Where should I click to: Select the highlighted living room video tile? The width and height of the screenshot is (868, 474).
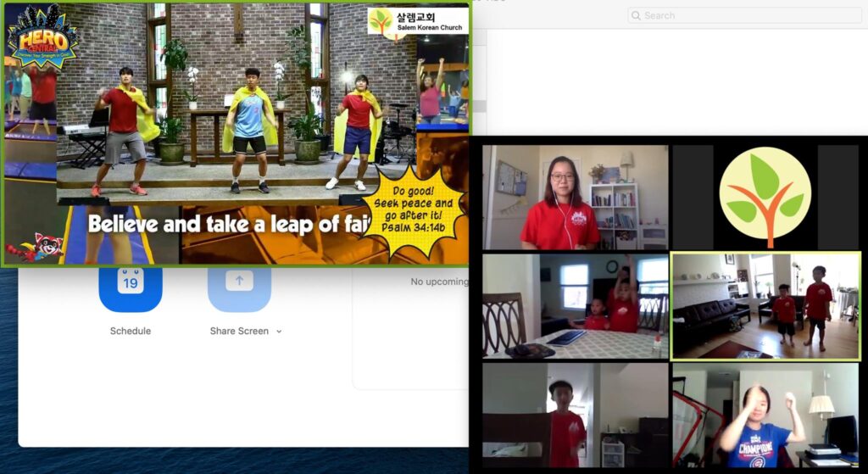765,306
